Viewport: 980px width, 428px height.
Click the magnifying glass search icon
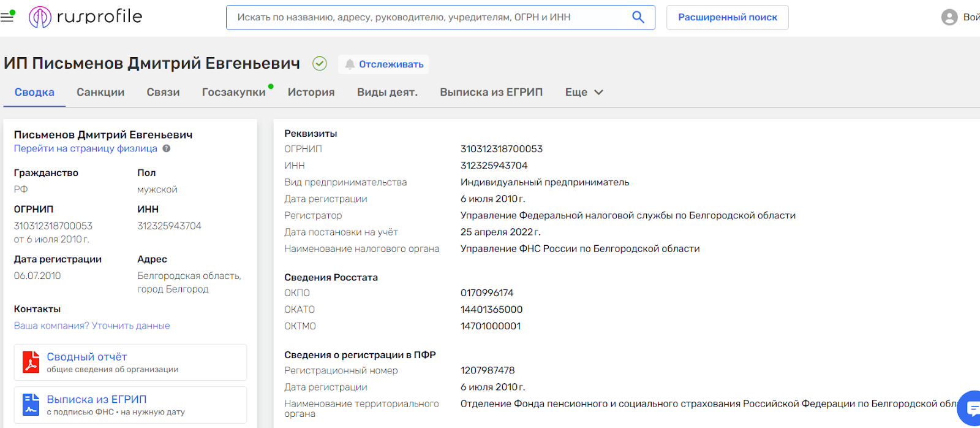click(x=638, y=17)
